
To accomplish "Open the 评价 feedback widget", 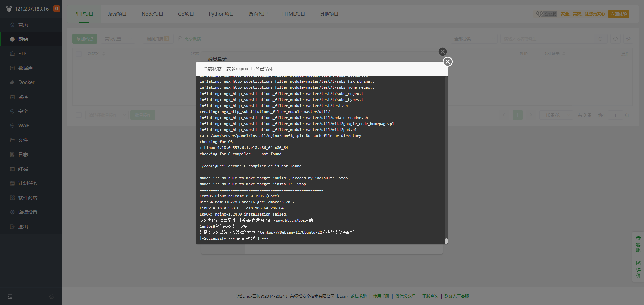I will tap(638, 269).
